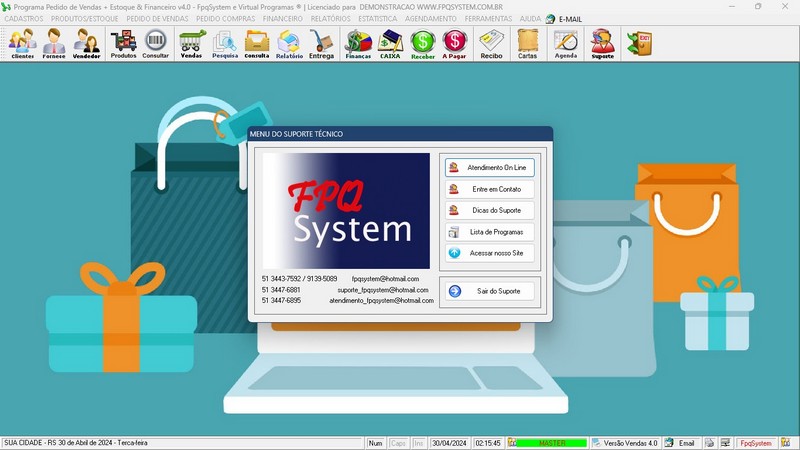Screen dimensions: 800x450
Task: Open the Relatório toolbar icon
Action: coord(289,44)
